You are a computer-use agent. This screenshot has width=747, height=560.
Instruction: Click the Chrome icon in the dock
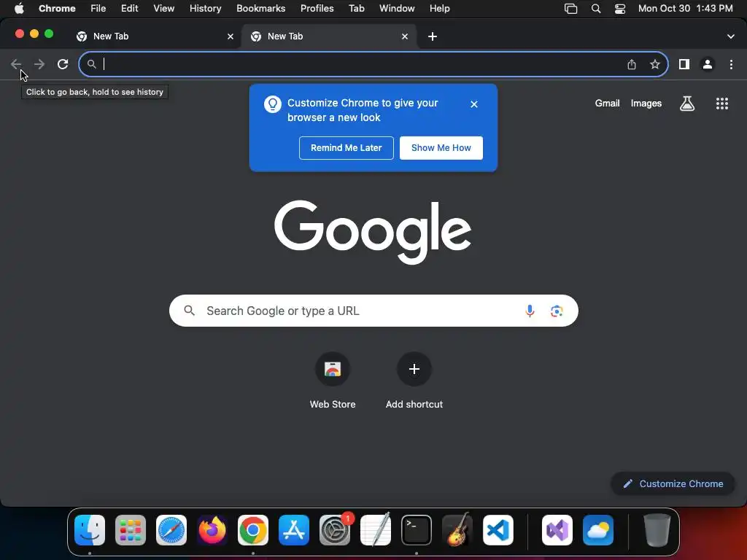tap(253, 530)
